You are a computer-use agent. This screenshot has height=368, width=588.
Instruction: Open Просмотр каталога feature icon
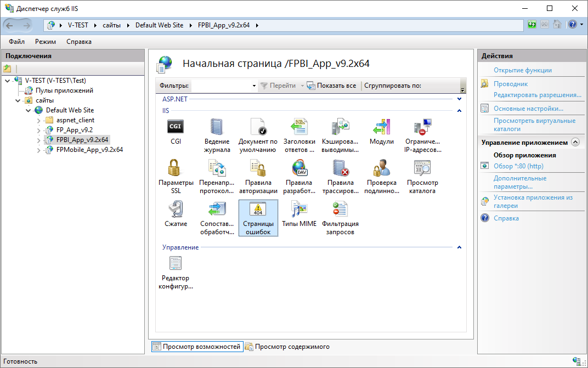pos(422,168)
